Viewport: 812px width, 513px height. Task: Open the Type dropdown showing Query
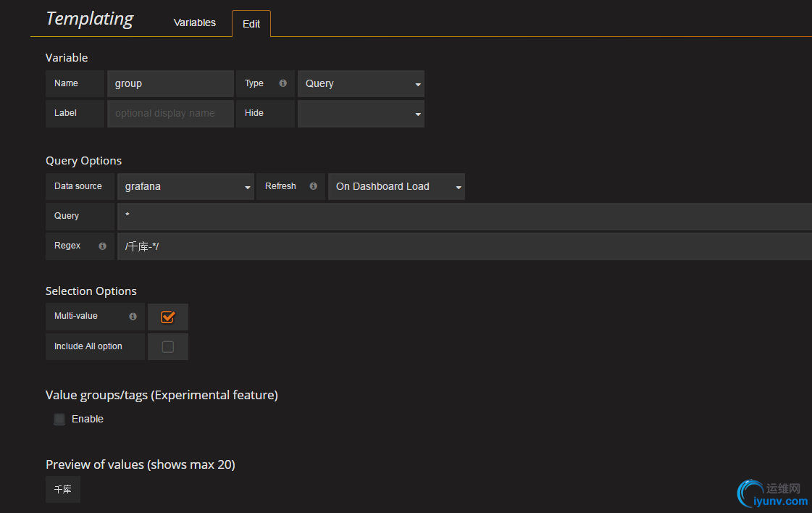361,83
